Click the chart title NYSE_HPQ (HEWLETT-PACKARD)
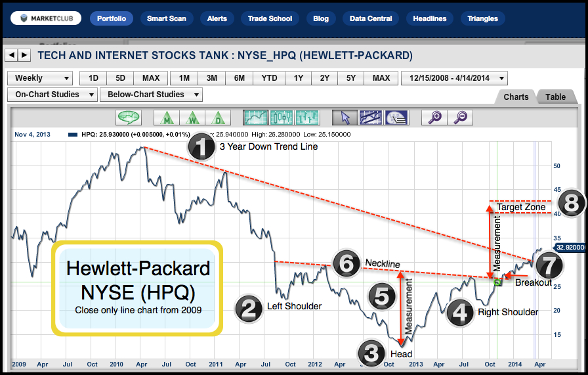The width and height of the screenshot is (588, 375). 325,56
